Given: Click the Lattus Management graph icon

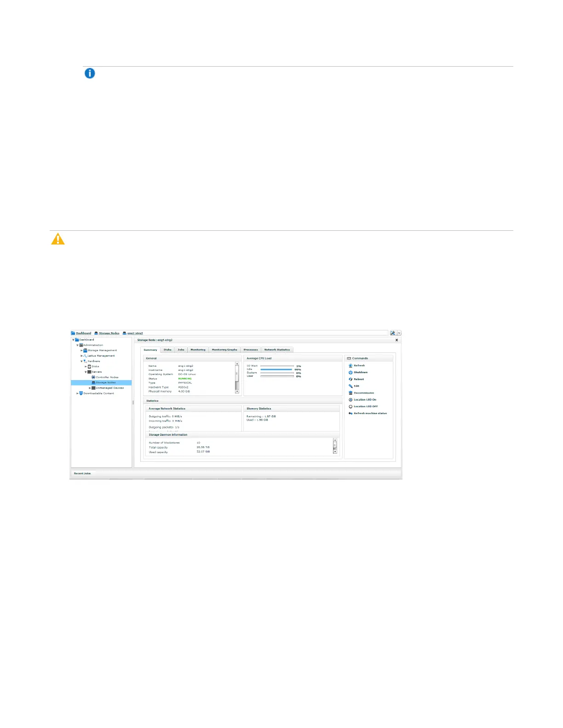Looking at the screenshot, I should coord(86,356).
